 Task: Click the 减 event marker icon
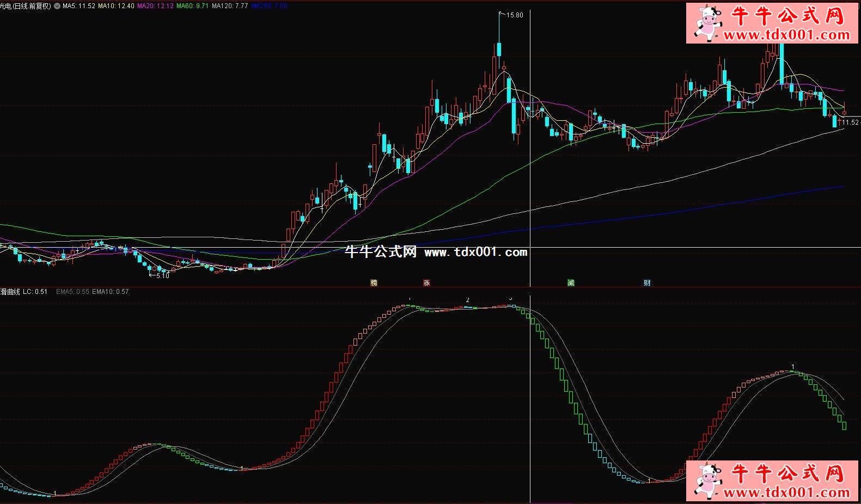click(x=571, y=282)
